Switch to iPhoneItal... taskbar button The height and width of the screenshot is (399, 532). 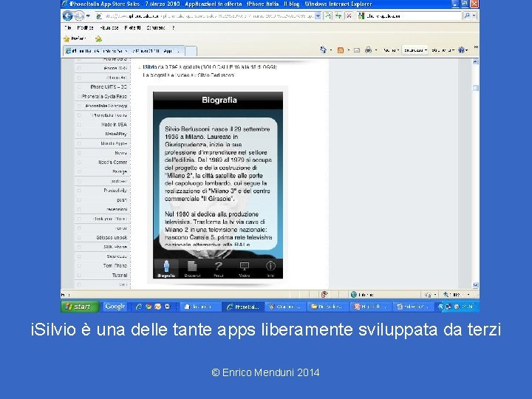point(243,307)
